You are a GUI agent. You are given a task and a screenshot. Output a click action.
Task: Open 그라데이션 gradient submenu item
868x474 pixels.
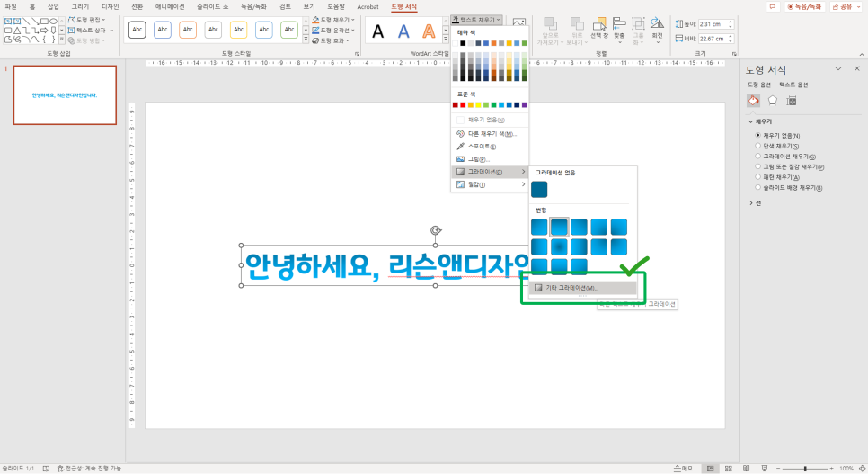[490, 172]
